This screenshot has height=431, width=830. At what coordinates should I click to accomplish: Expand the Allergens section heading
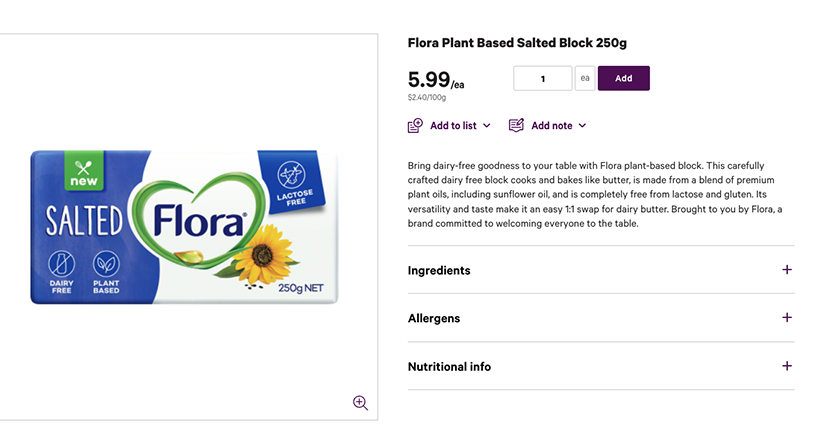coord(434,318)
